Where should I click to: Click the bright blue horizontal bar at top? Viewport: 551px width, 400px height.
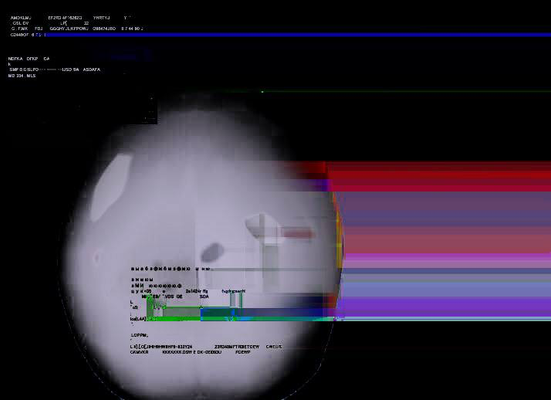point(298,35)
